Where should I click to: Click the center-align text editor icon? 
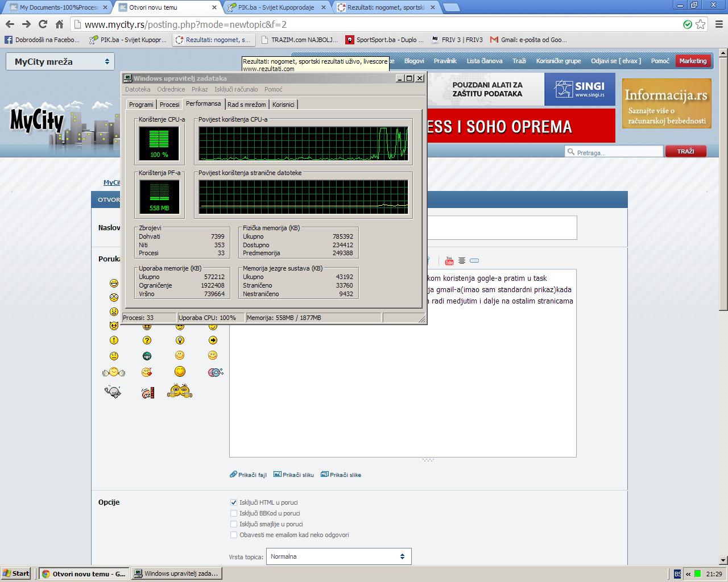(x=462, y=260)
